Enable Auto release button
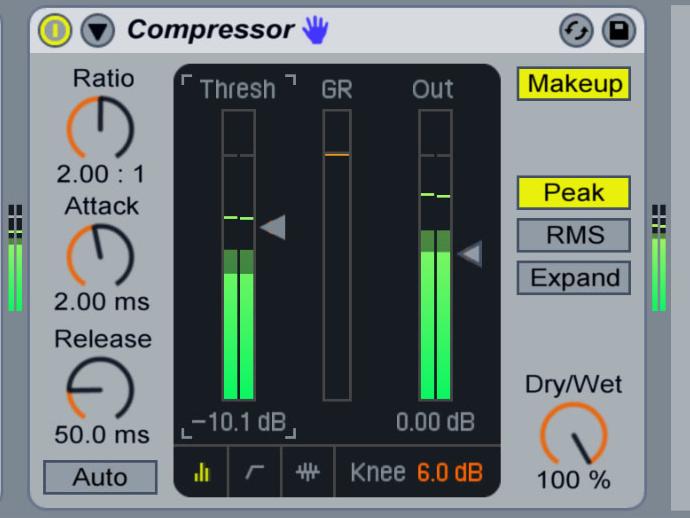 point(100,477)
